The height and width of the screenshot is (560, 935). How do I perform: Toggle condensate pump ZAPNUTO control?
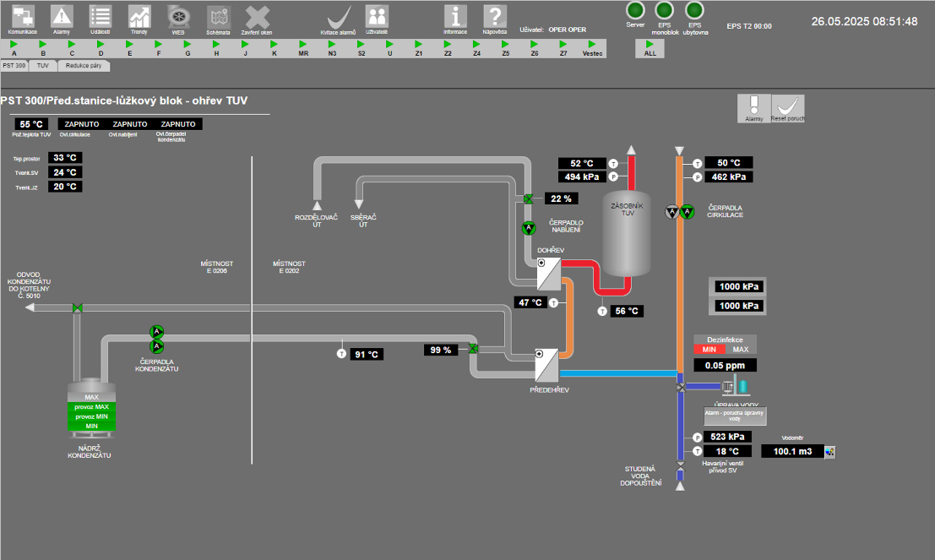[177, 124]
